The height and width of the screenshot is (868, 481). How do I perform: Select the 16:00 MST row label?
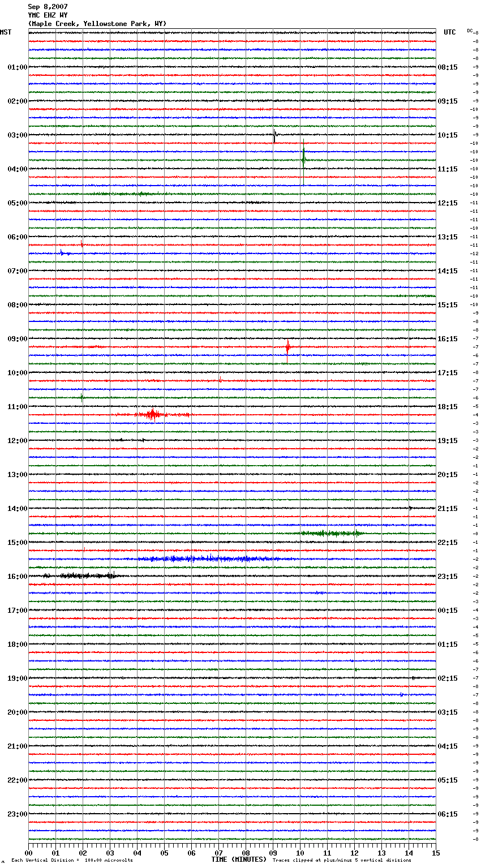point(18,577)
